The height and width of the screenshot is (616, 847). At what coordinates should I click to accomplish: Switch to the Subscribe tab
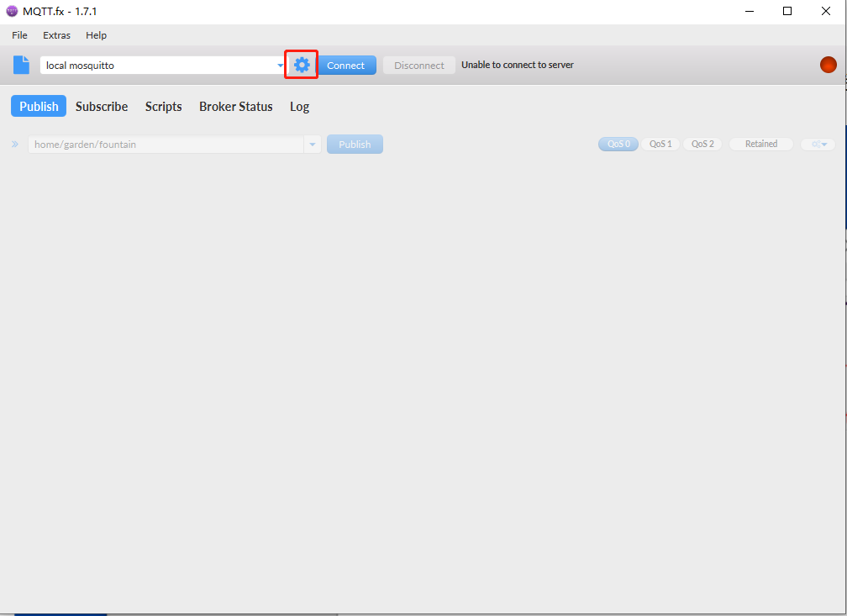(102, 107)
